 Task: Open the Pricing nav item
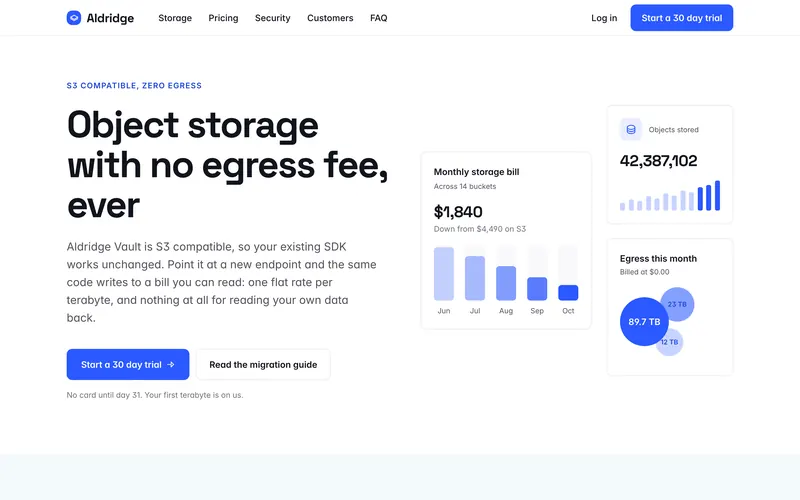[x=223, y=18]
